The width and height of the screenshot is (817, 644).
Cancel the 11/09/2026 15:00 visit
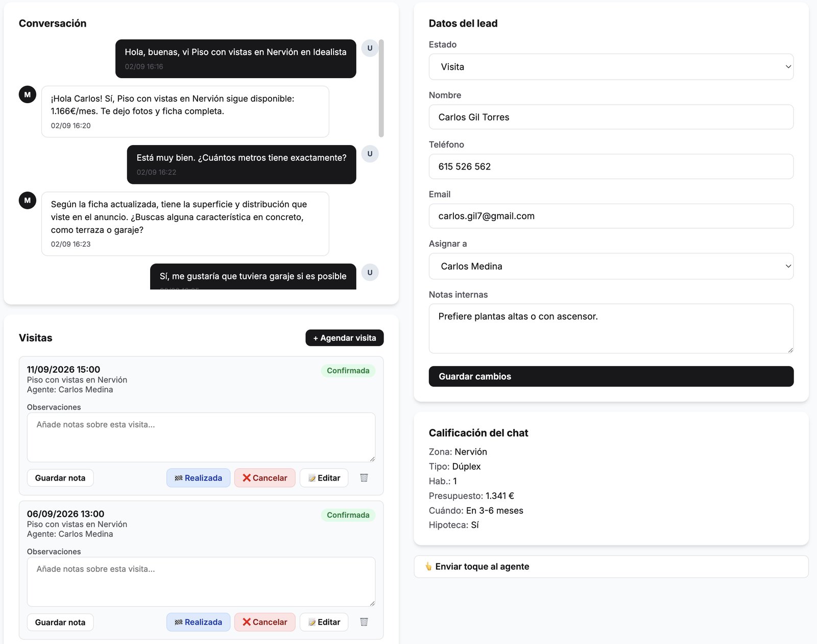(x=265, y=478)
